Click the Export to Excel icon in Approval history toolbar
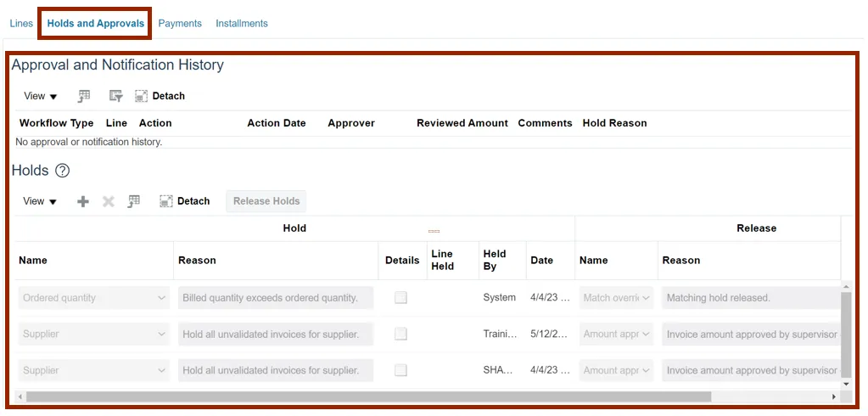This screenshot has width=868, height=416. [x=84, y=96]
